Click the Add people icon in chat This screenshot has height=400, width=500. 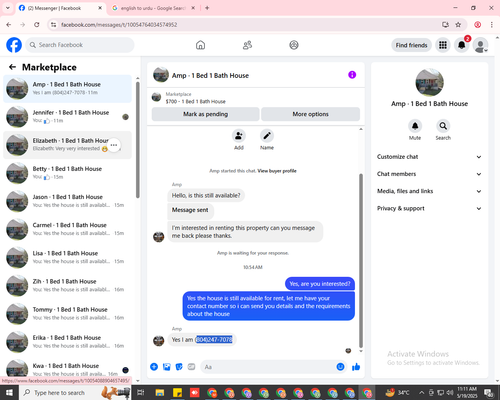point(239,136)
